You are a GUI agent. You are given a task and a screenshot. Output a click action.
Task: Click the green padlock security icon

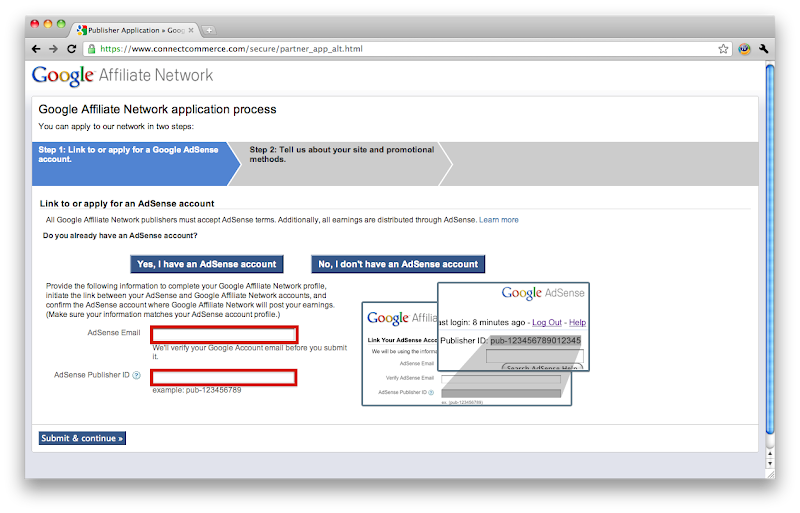pyautogui.click(x=91, y=49)
